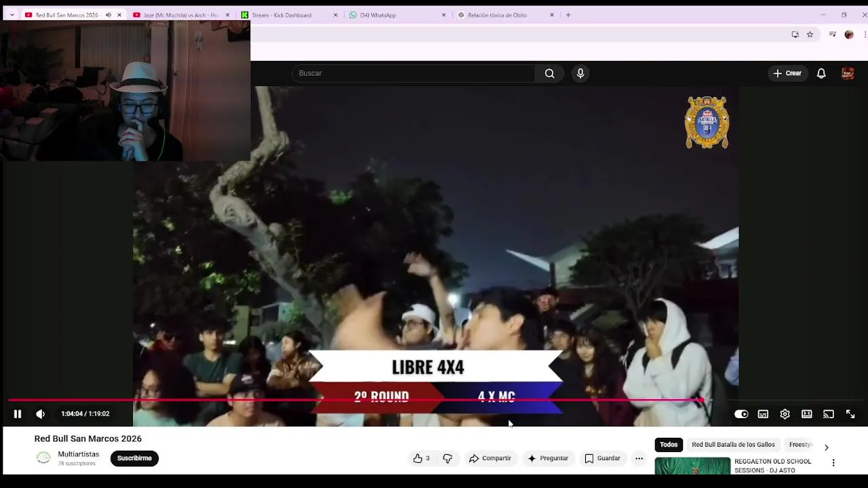
Task: Click the Preguntar button
Action: (548, 459)
